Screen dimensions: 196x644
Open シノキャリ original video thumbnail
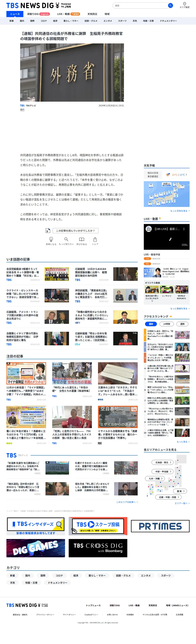(x=167, y=289)
